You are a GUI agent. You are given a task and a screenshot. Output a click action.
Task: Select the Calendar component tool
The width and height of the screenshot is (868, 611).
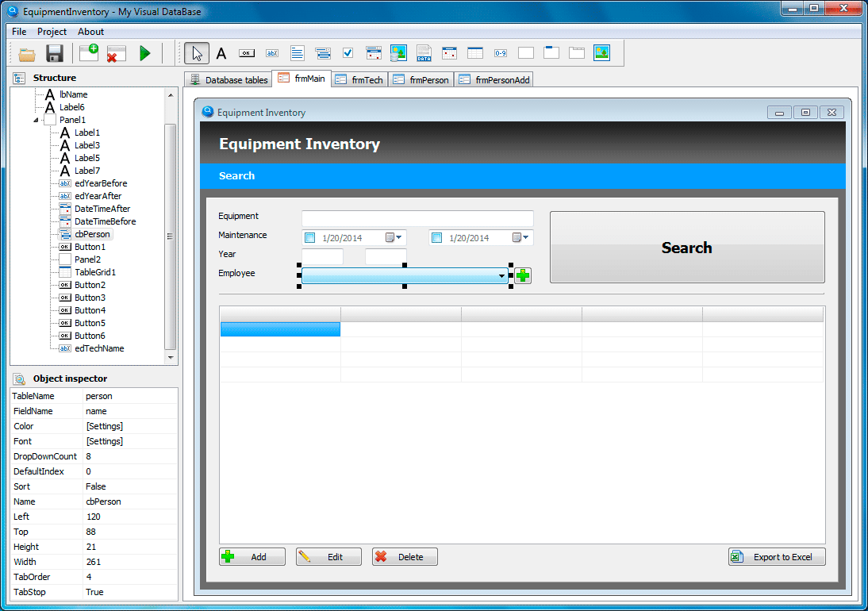coord(450,53)
